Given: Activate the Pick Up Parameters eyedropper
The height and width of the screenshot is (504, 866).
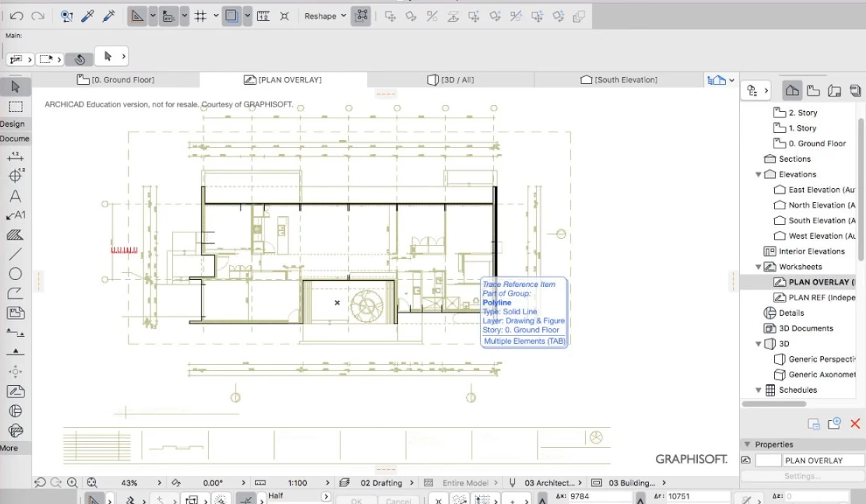Looking at the screenshot, I should pos(87,15).
